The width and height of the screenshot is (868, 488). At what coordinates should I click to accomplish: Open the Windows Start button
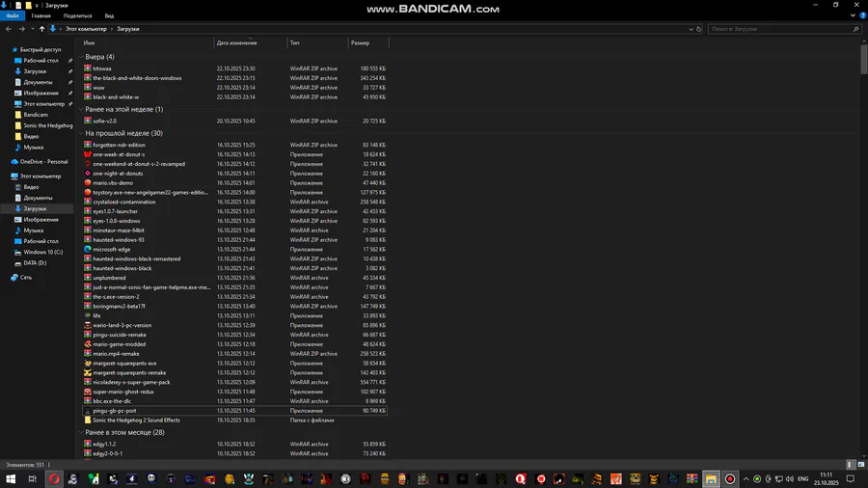click(11, 478)
